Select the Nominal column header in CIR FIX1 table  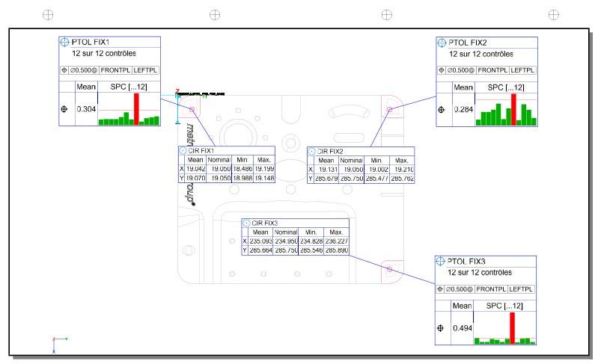click(x=219, y=159)
